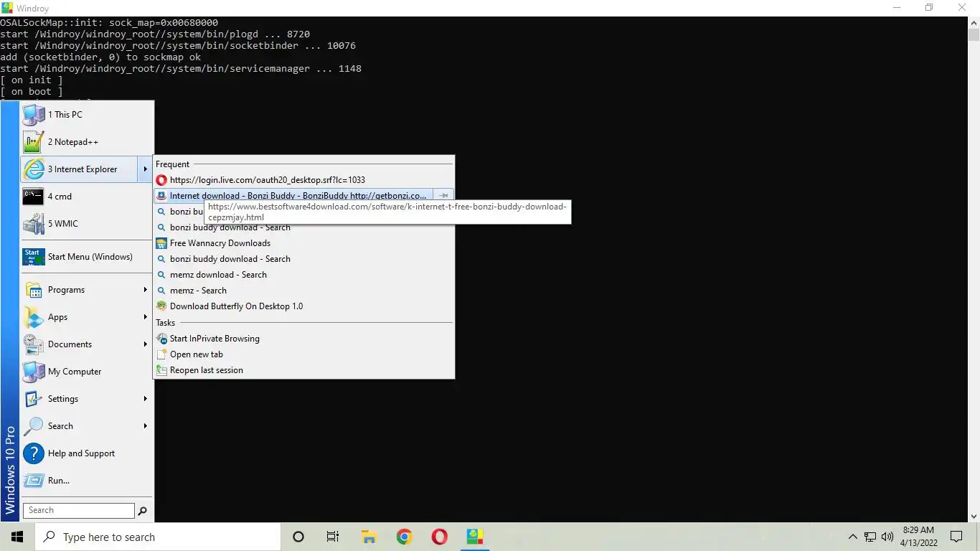
Task: Open the volume icon in the system tray
Action: pos(887,537)
